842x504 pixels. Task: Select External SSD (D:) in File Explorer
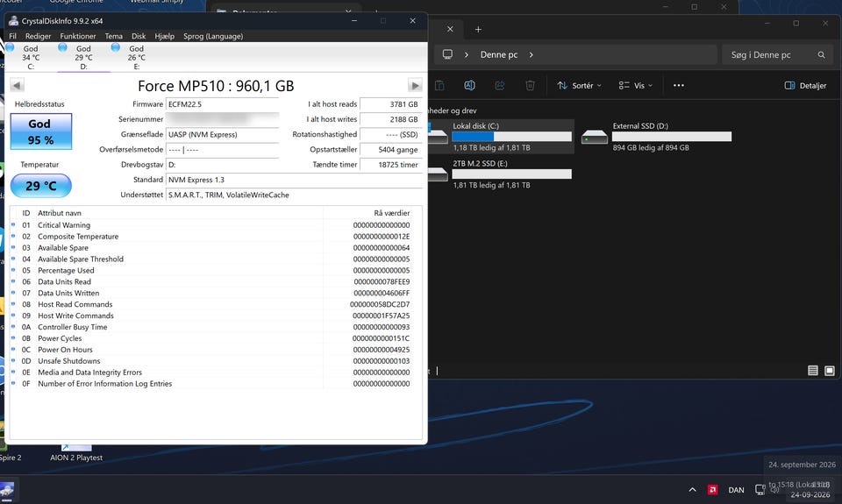656,137
